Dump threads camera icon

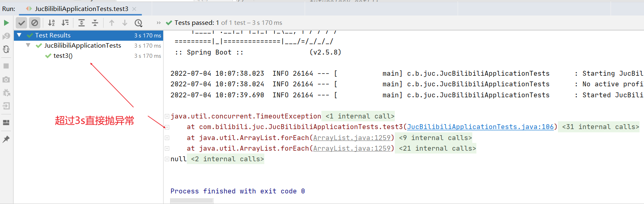[x=6, y=79]
